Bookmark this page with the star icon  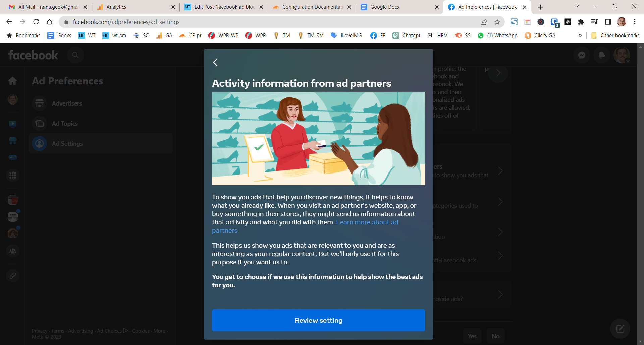[497, 22]
